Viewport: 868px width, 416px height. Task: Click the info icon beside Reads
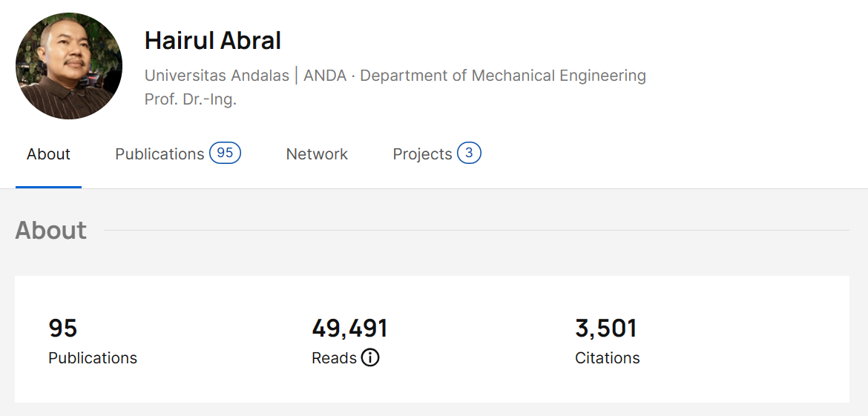point(370,358)
